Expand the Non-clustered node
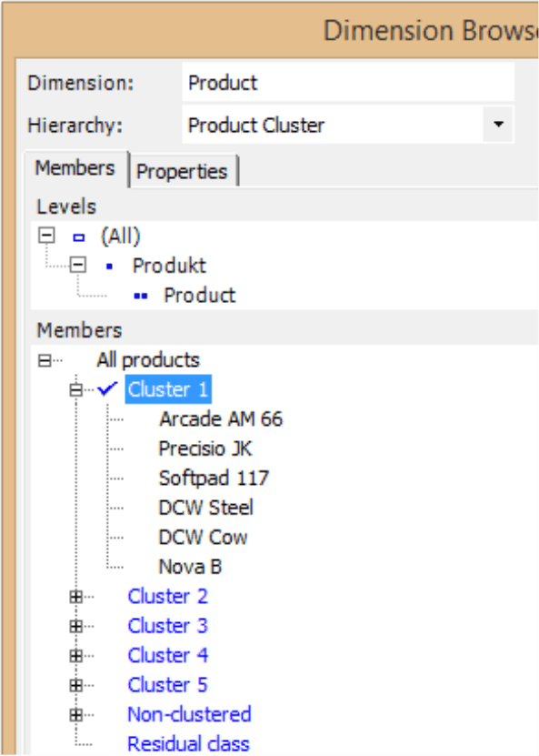This screenshot has width=539, height=756. (x=76, y=714)
